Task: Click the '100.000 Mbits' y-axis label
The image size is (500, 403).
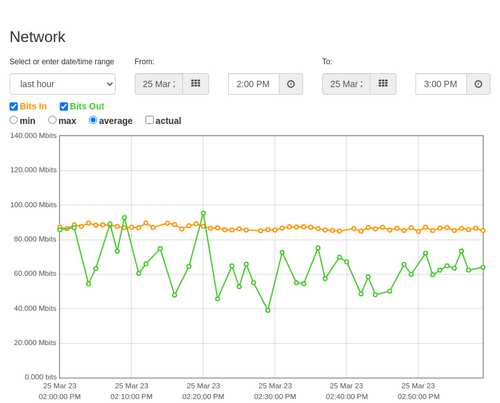Action: pyautogui.click(x=33, y=205)
